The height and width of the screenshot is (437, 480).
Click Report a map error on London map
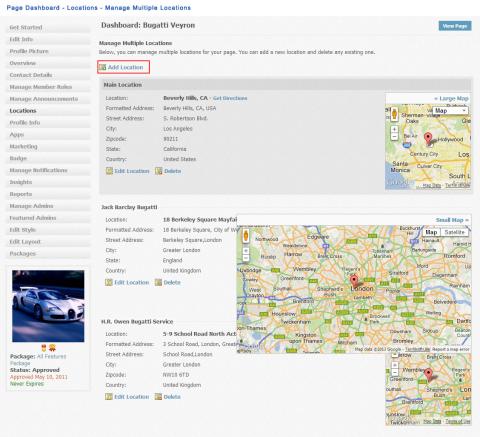click(451, 349)
